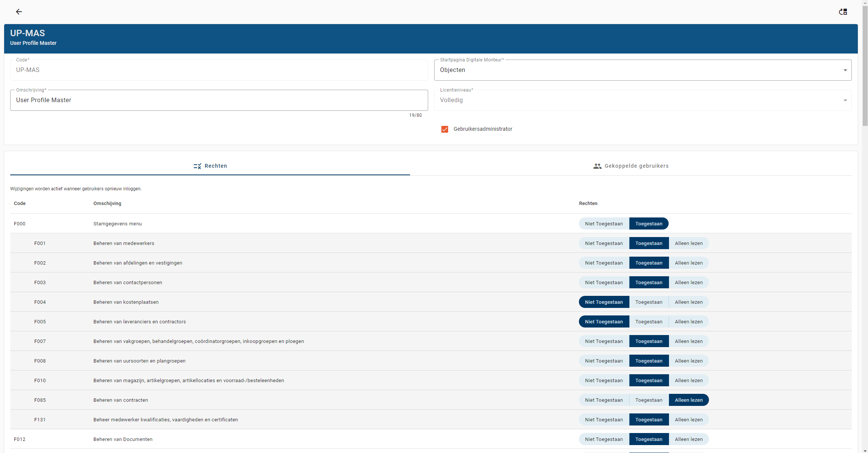Set F004 kostenplaatsen to Toegestaan

click(649, 302)
